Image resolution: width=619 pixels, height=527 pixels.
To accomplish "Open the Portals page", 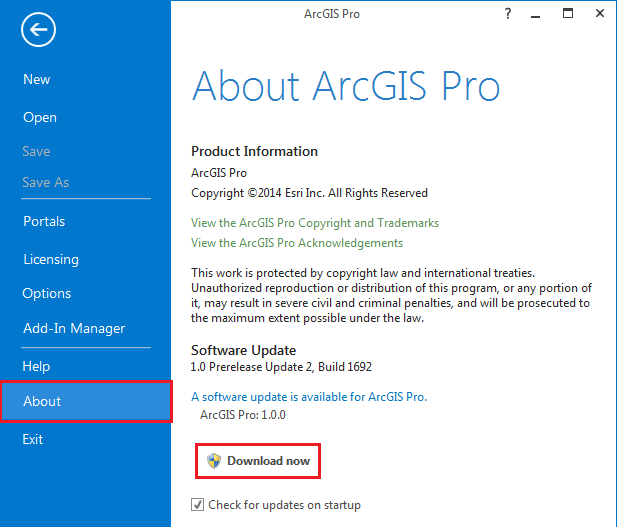I will coord(44,221).
